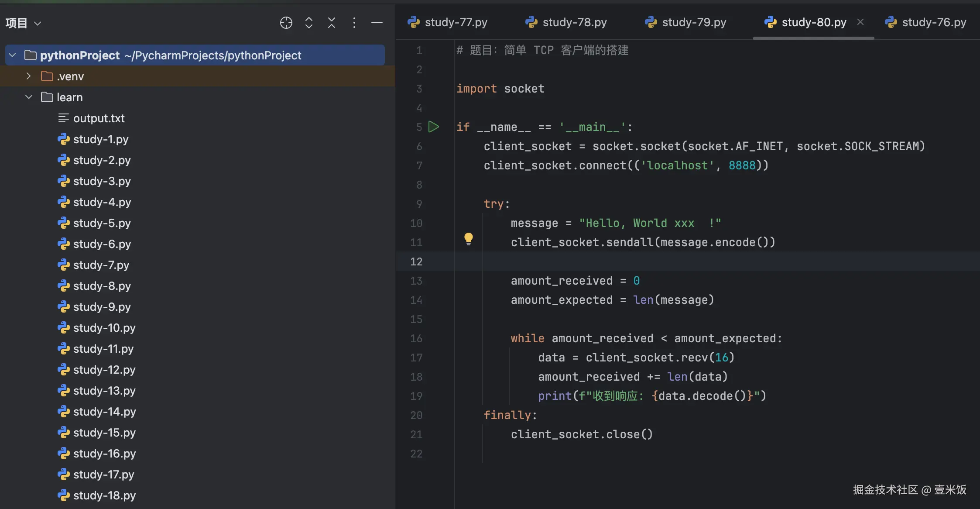Screen dimensions: 980x509
Task: Collapse the learn folder
Action: (x=29, y=97)
